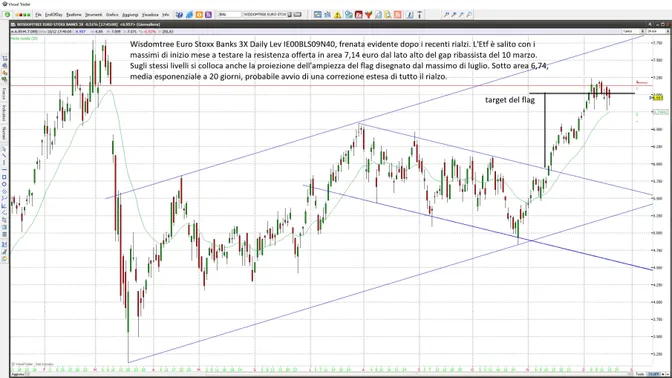Click the orange square toolbar icon
Image resolution: width=672 pixels, height=378 pixels.
pos(199,15)
